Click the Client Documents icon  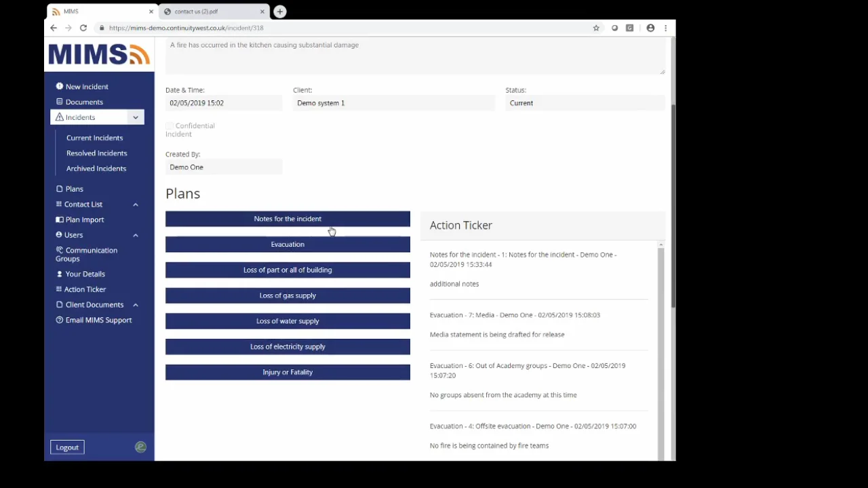click(59, 304)
